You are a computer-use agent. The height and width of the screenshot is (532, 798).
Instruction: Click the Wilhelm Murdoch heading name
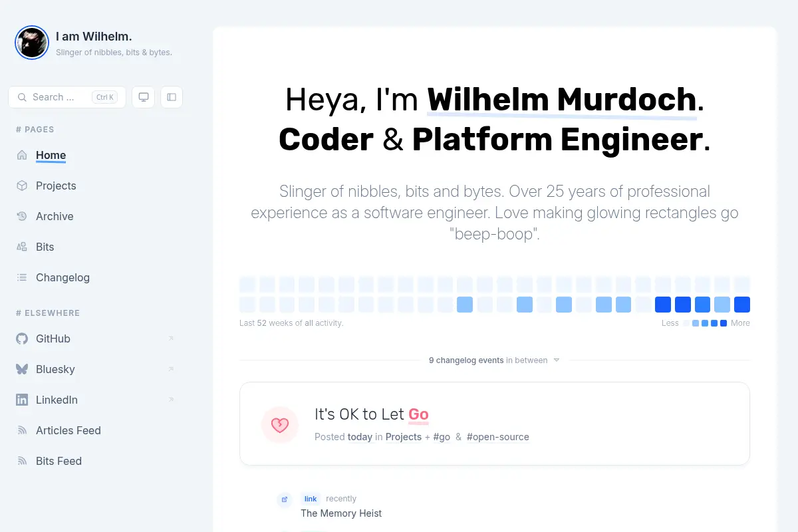coord(561,100)
